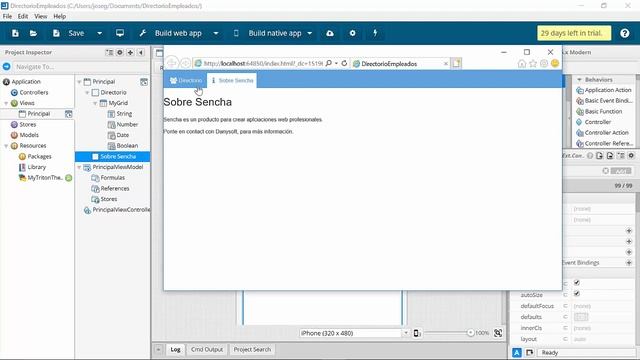Click the cloud upload toolbar icon
This screenshot has height=360, width=640.
tap(330, 33)
